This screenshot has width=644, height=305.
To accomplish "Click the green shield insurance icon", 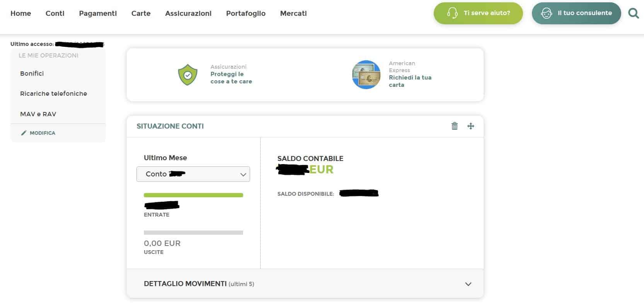I will coord(187,75).
